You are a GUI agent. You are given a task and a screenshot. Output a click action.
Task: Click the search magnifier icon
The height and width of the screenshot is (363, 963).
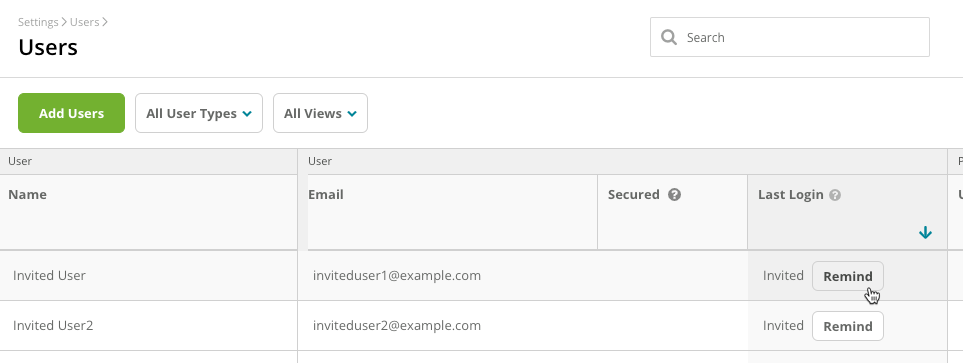[669, 37]
